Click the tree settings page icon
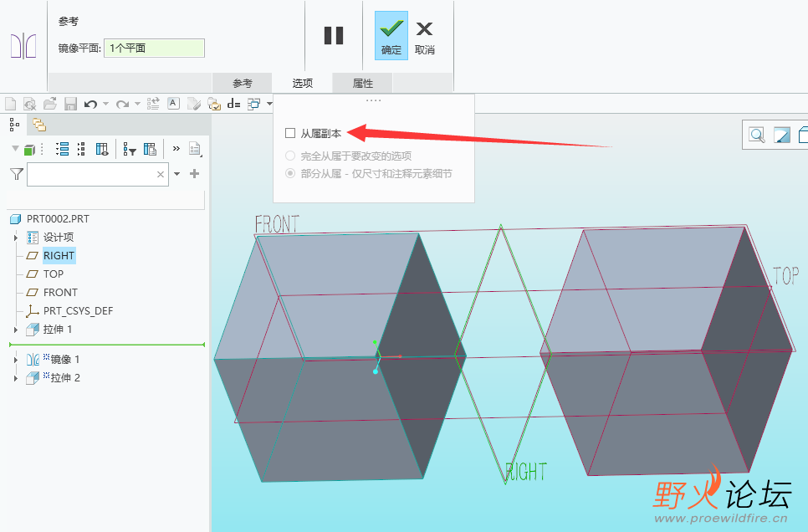 [195, 149]
